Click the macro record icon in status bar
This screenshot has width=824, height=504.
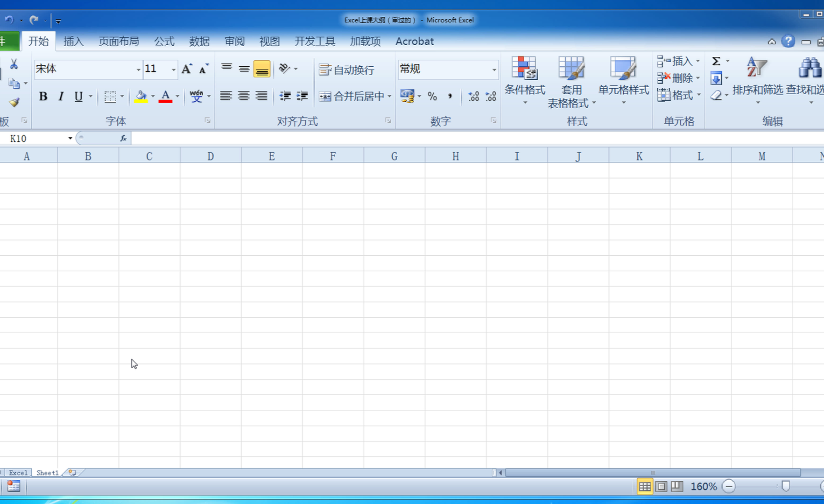[14, 486]
